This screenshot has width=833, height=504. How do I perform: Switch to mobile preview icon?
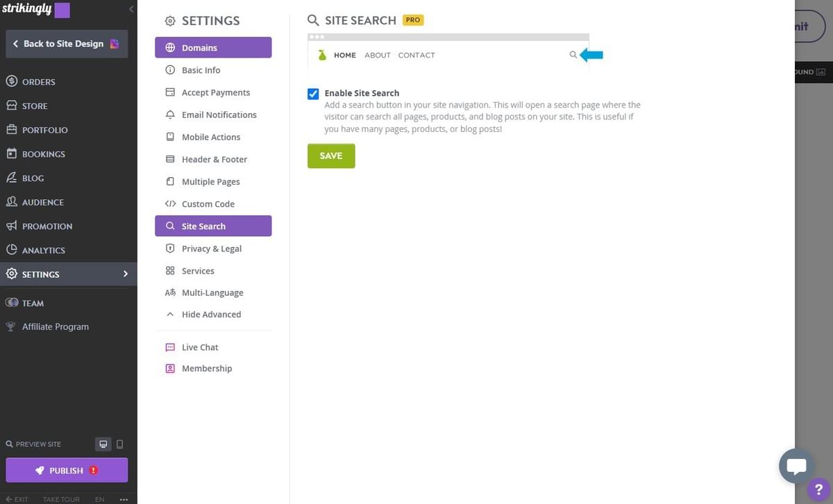click(119, 444)
